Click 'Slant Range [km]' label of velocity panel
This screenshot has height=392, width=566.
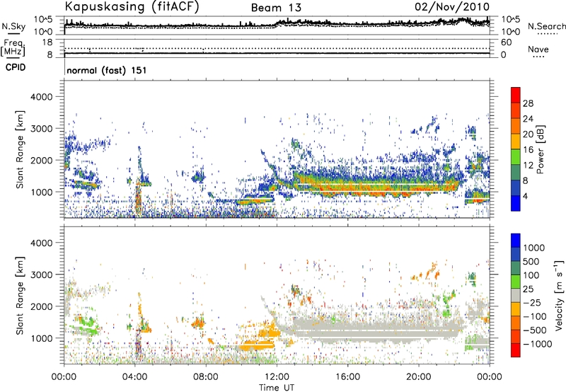[20, 295]
